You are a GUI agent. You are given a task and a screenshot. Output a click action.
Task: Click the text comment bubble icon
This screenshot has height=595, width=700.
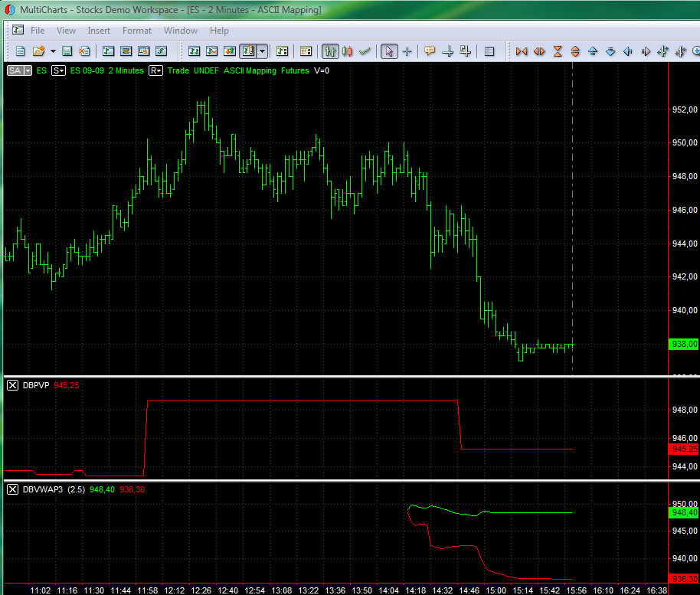click(430, 51)
